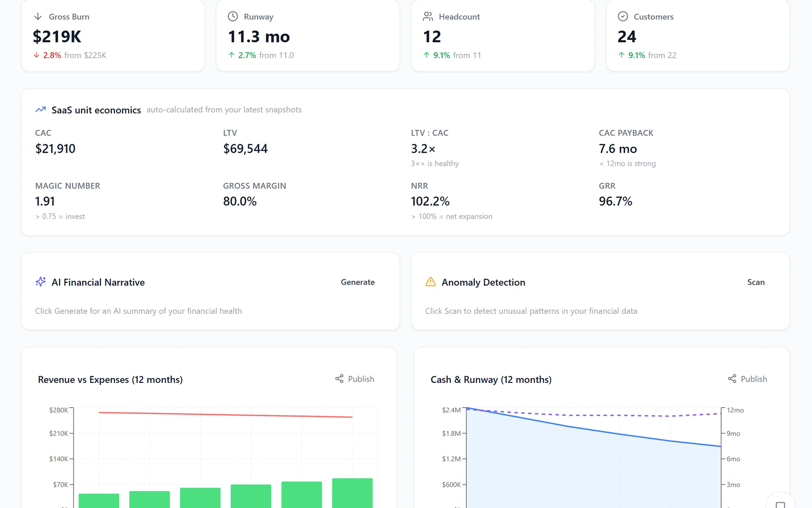Screen dimensions: 812x508
Task: Click the NRR value 102.2%
Action: pyautogui.click(x=430, y=201)
